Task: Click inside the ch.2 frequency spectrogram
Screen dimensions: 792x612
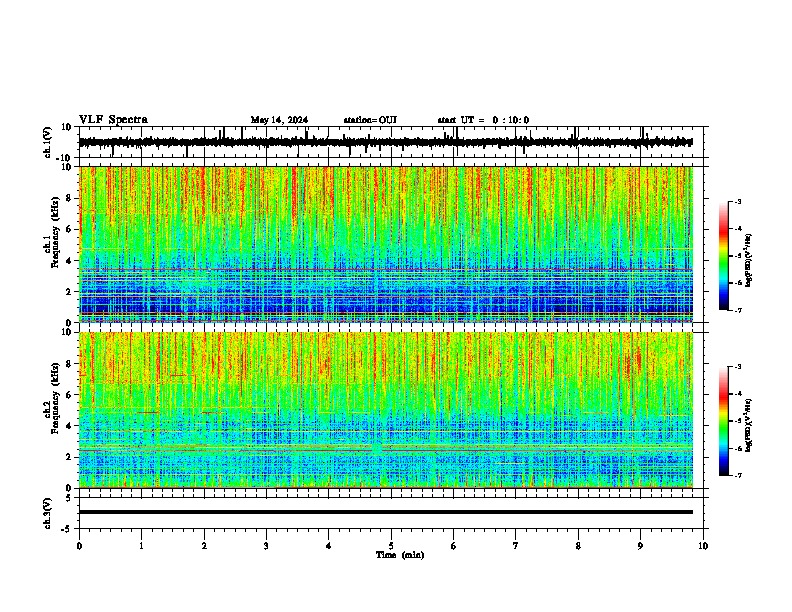Action: (386, 410)
